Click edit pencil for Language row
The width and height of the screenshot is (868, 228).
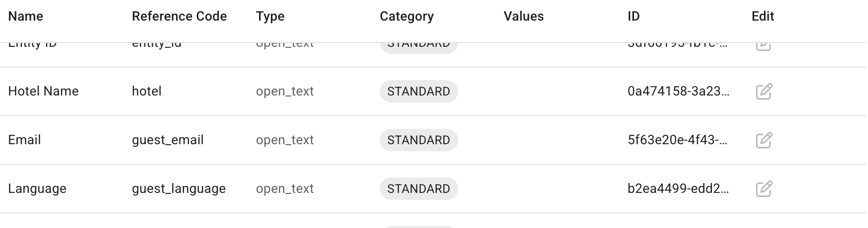pyautogui.click(x=764, y=189)
